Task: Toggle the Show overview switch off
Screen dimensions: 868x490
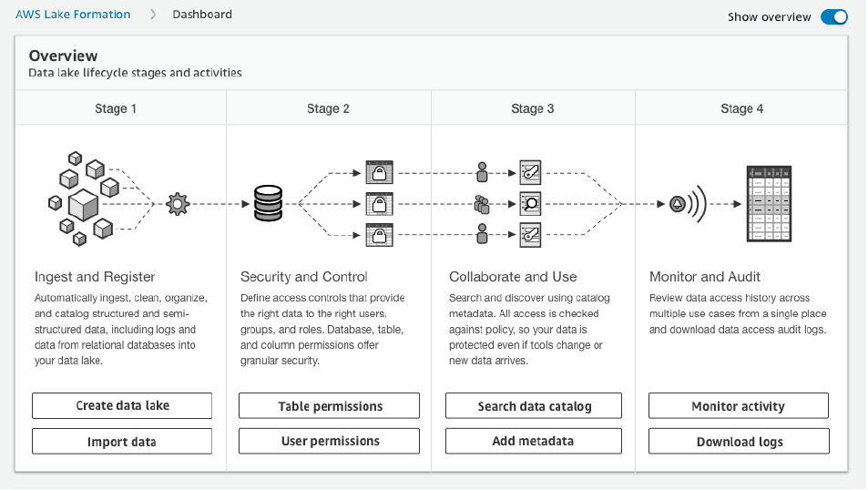Action: (833, 17)
